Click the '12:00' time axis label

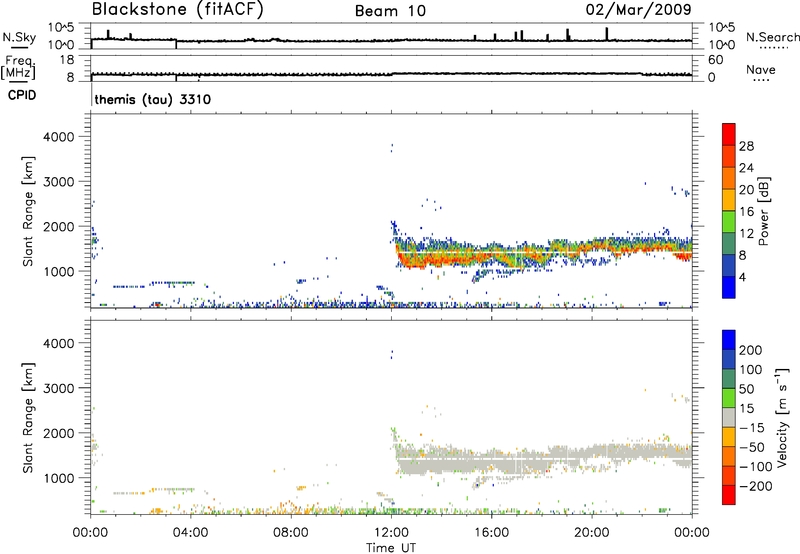(391, 533)
